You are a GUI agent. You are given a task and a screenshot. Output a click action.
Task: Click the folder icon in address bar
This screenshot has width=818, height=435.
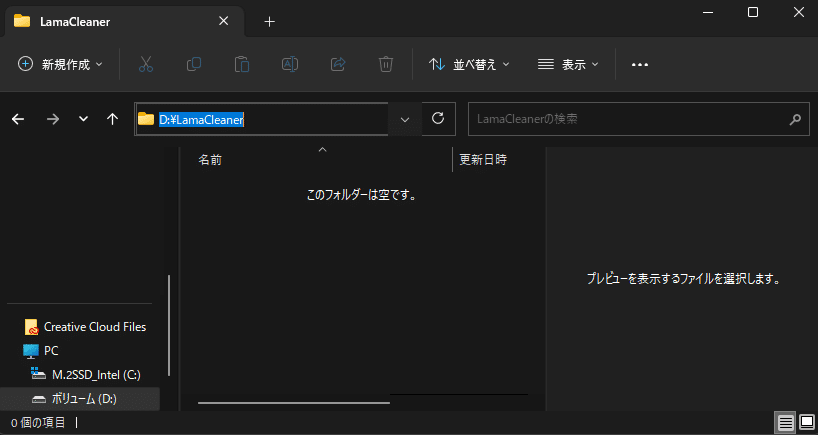pyautogui.click(x=146, y=119)
